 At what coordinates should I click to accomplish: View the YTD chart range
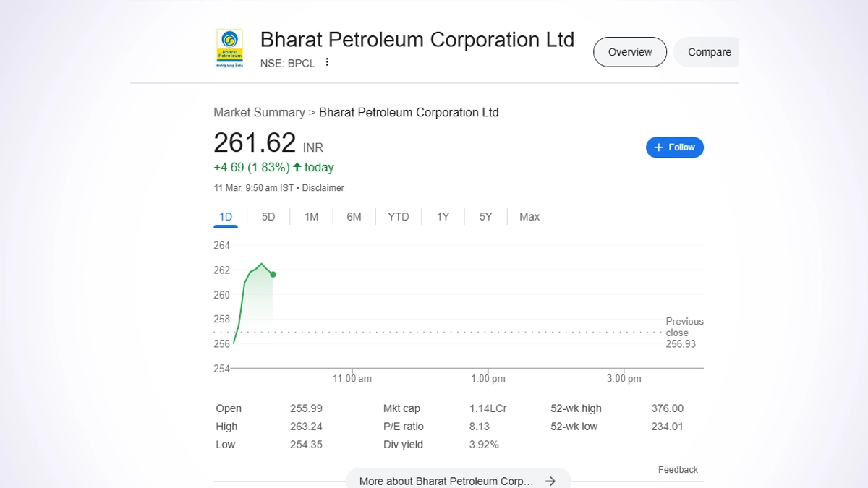398,217
